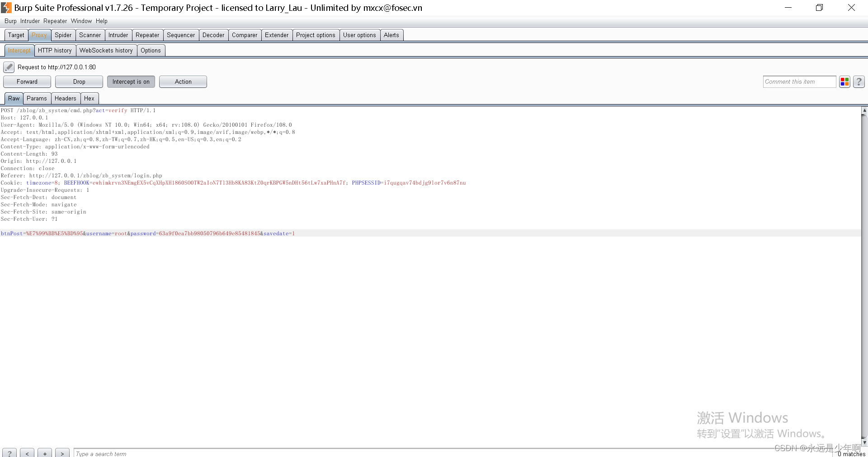Switch to the Comparer tab
This screenshot has width=868, height=457.
click(245, 35)
